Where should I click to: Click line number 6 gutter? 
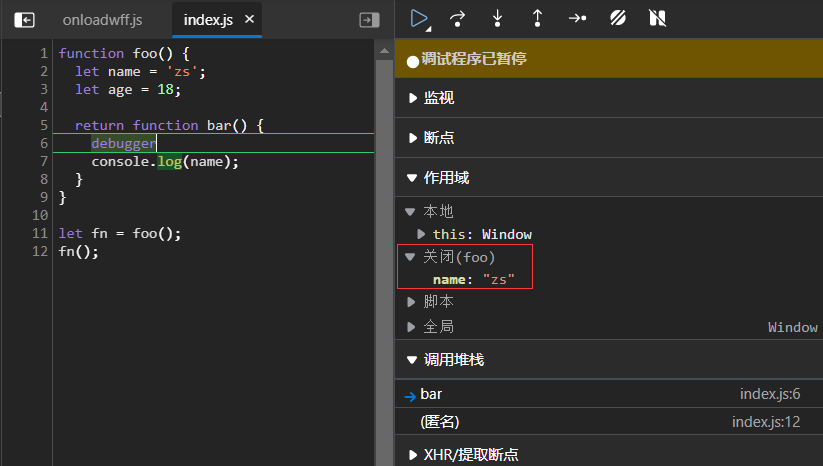point(44,143)
